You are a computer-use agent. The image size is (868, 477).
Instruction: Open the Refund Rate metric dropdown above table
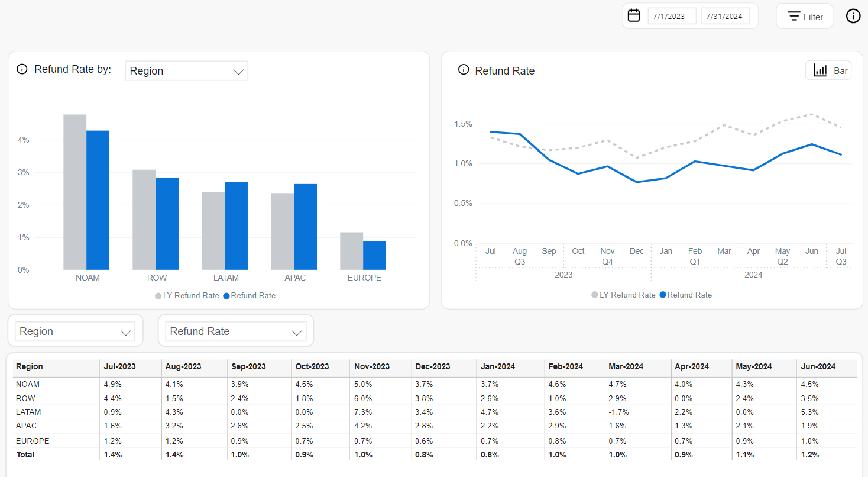(236, 331)
